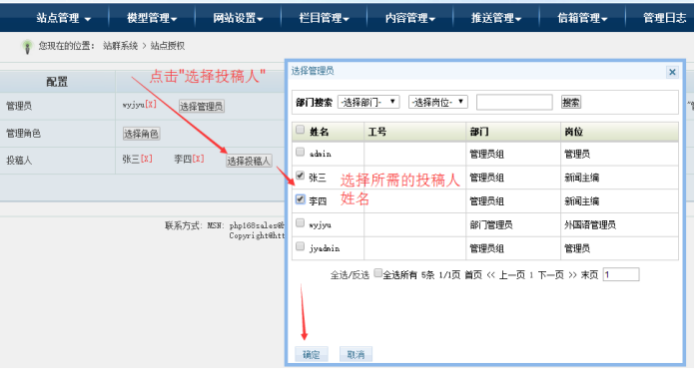Check the jyadmin row checkbox
This screenshot has width=698, height=372.
pyautogui.click(x=300, y=246)
